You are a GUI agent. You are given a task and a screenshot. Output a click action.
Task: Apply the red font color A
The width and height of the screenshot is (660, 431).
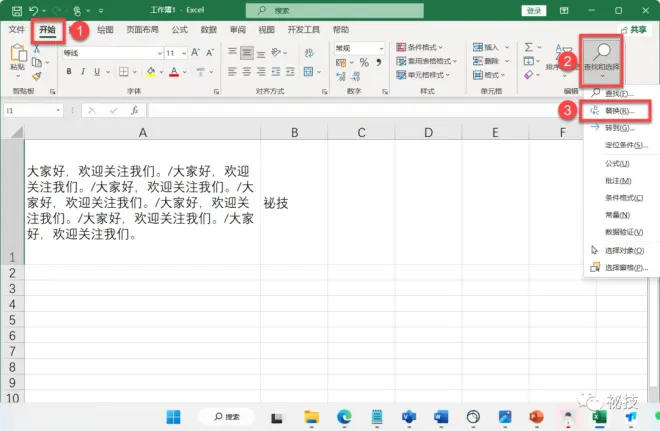point(174,72)
